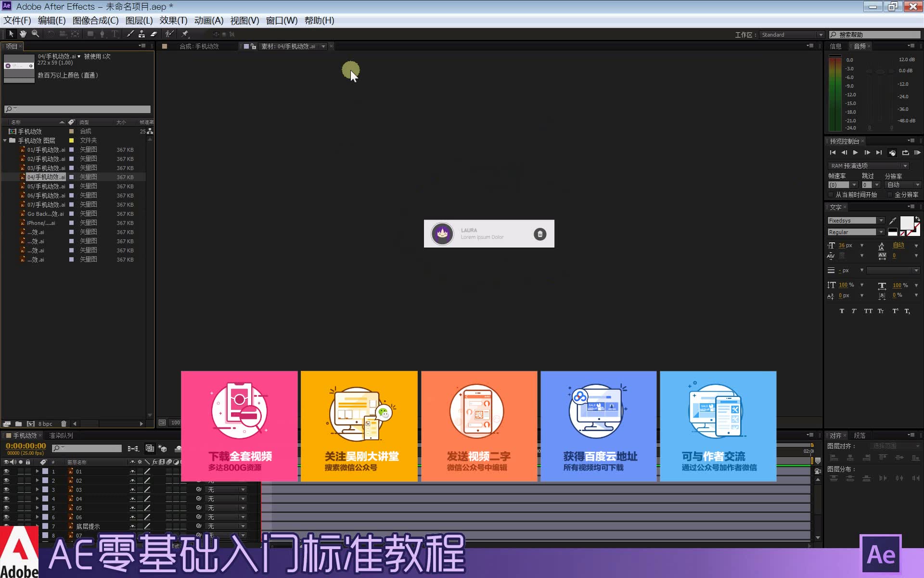Open the timeline composition mini-flowchart
Viewport: 924px width, 578px height.
click(133, 449)
